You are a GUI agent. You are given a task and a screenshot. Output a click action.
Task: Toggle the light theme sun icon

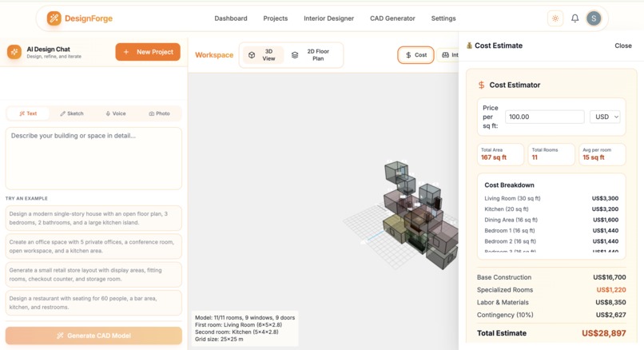tap(555, 18)
